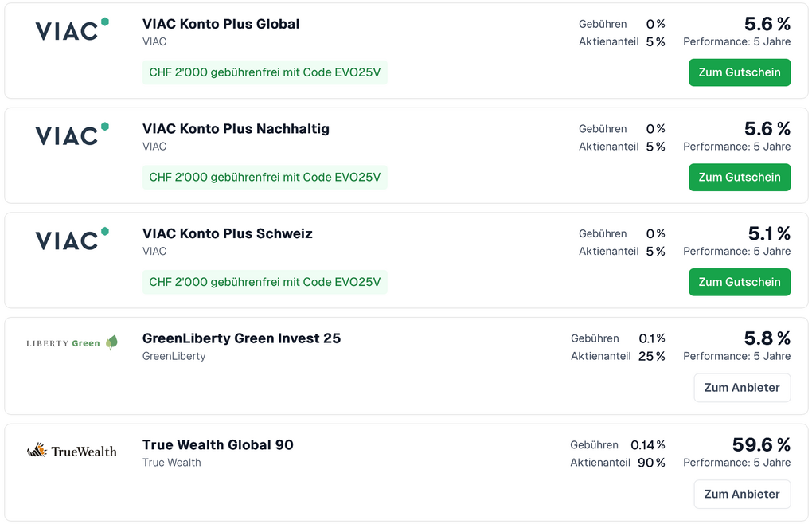Click the EVO25V code banner under Konto Plus Global
The width and height of the screenshot is (812, 524).
264,72
